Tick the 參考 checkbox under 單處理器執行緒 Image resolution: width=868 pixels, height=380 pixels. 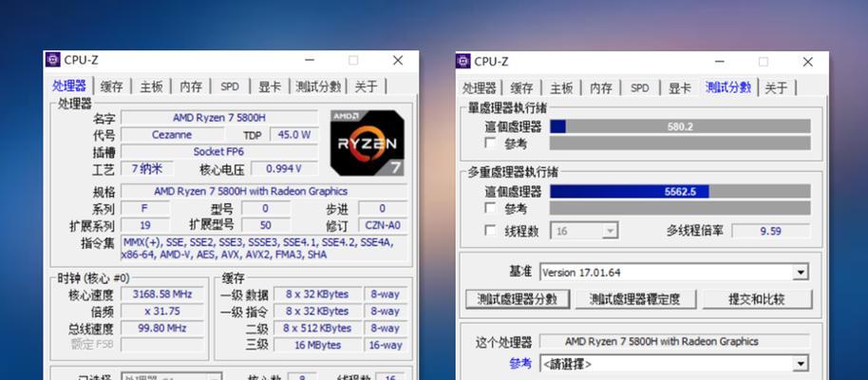click(x=490, y=142)
